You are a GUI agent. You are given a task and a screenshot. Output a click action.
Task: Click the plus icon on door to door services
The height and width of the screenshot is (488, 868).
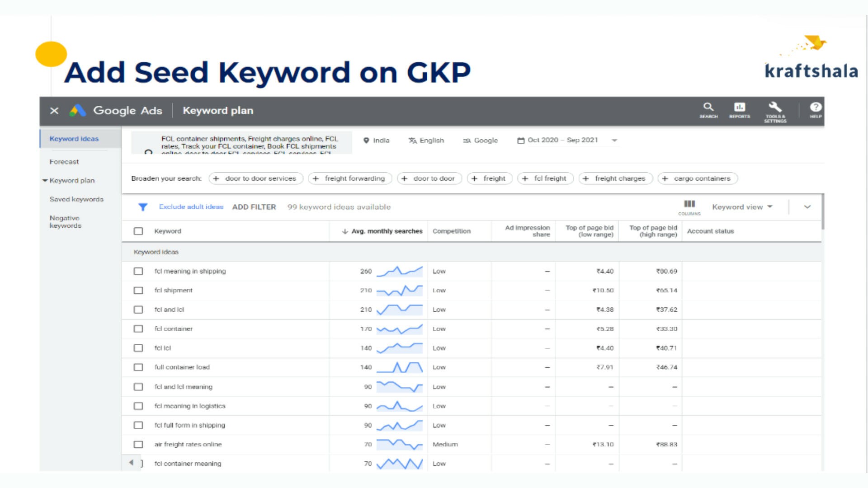(216, 178)
